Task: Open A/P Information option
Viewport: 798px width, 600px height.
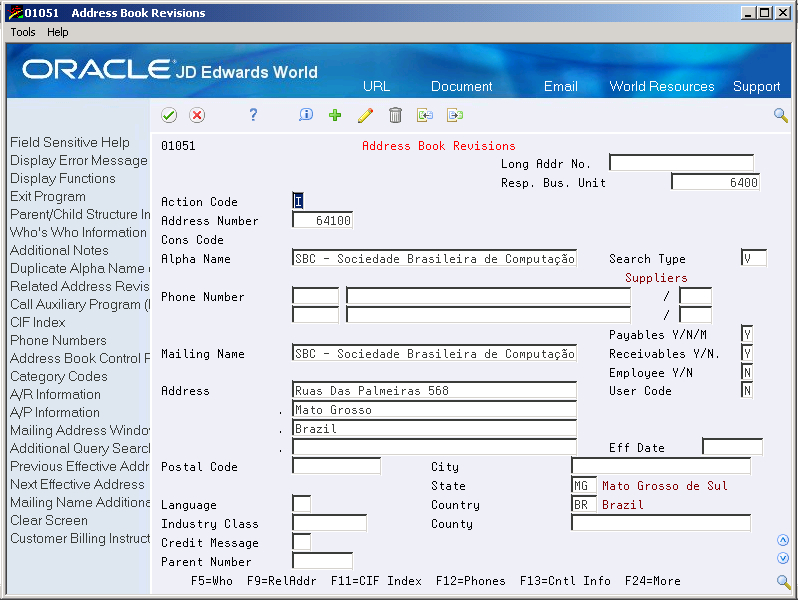Action: (54, 412)
